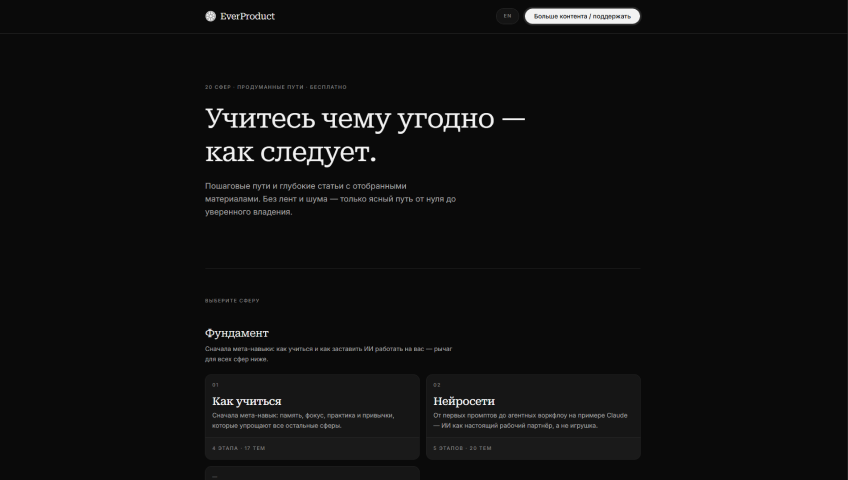Switch language with the EN button
This screenshot has height=480, width=848.
[x=507, y=16]
